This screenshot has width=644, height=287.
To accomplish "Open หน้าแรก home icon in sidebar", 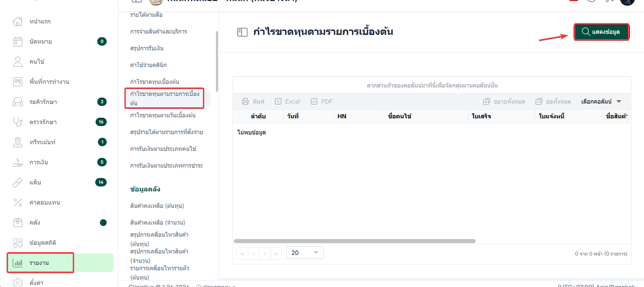I will [17, 22].
